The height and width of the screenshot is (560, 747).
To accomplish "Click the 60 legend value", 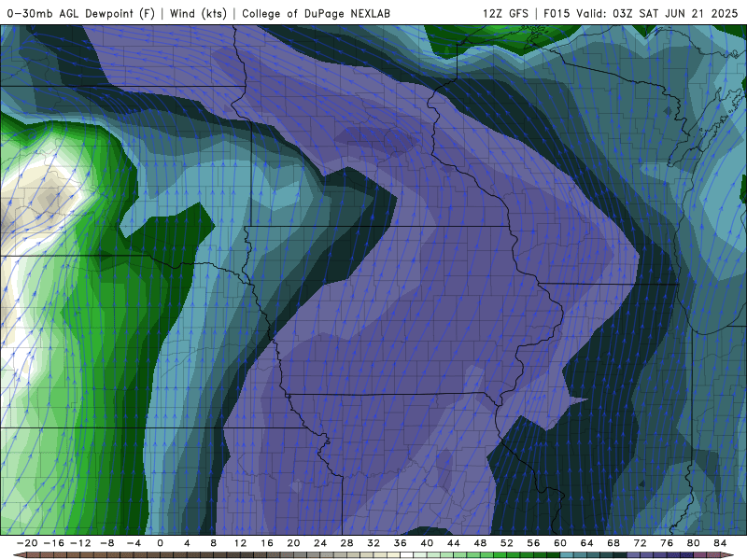I will (x=560, y=543).
